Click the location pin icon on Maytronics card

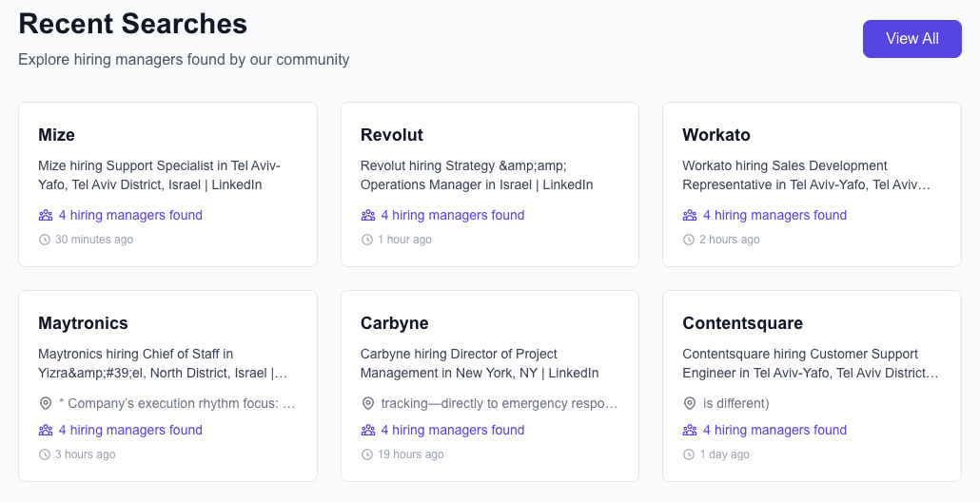coord(46,403)
